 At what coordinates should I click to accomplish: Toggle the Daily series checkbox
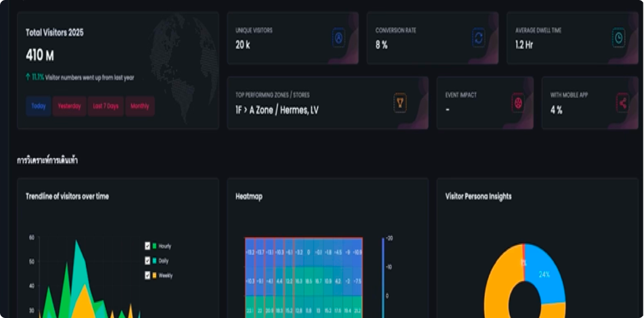[147, 260]
